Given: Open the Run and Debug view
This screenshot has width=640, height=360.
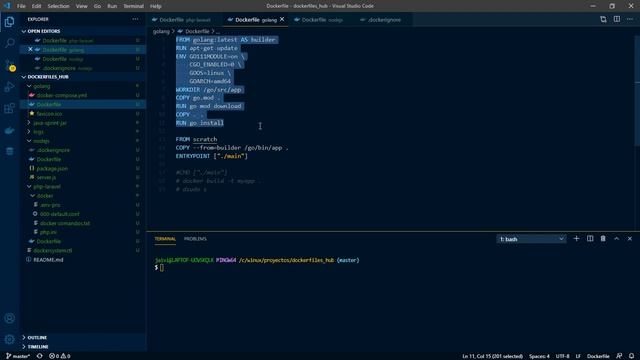Looking at the screenshot, I should pyautogui.click(x=9, y=87).
